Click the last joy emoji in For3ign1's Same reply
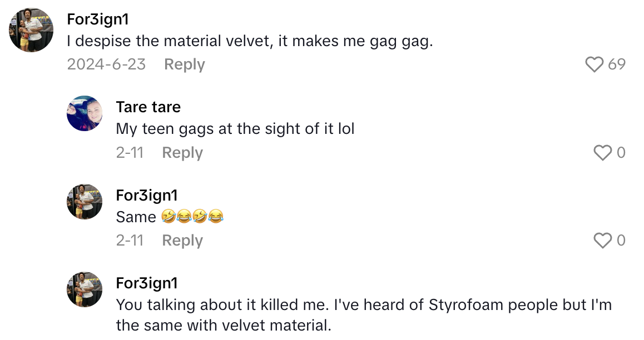This screenshot has width=644, height=340. (x=216, y=216)
